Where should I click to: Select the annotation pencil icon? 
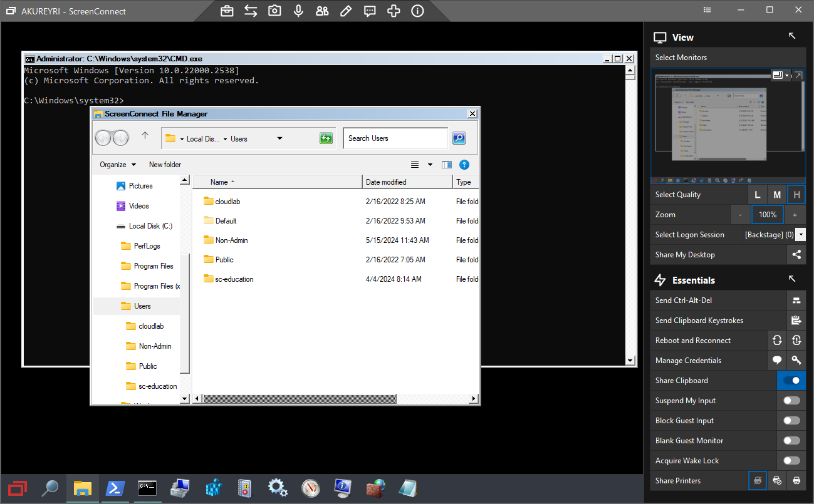point(346,11)
